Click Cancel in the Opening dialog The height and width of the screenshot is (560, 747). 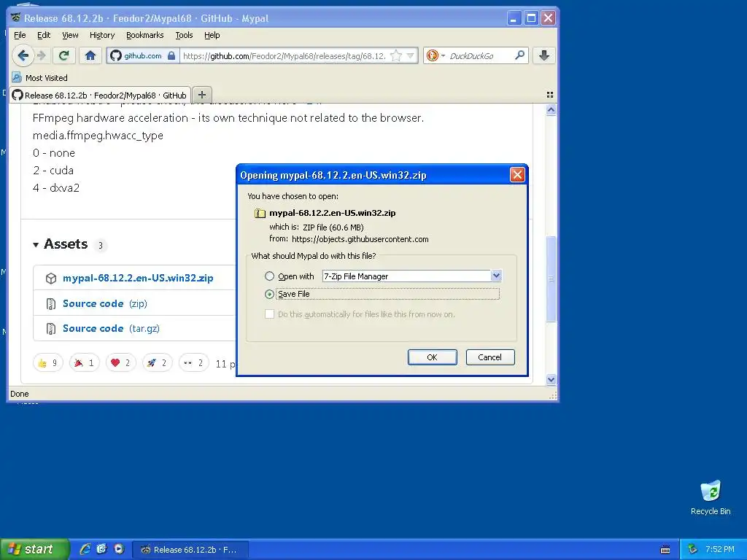[489, 357]
